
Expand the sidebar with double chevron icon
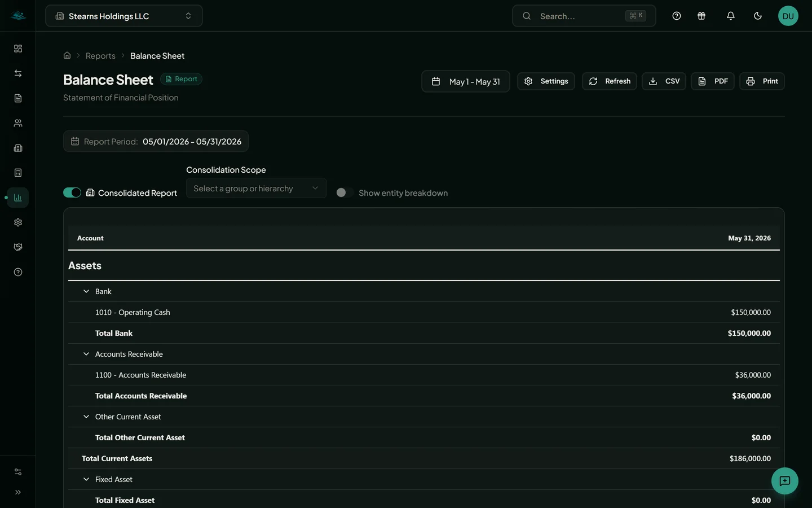[x=18, y=492]
